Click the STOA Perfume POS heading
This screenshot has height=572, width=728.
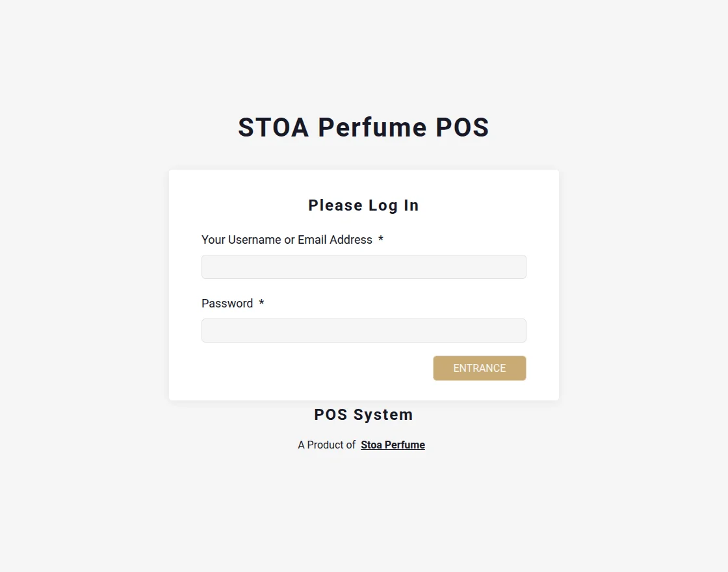363,127
